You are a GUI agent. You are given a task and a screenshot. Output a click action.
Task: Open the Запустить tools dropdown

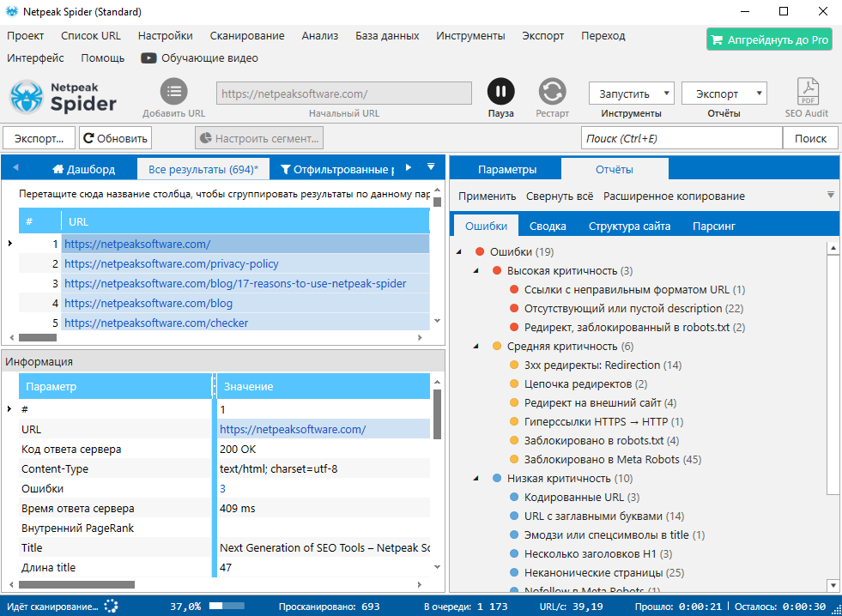coord(631,94)
